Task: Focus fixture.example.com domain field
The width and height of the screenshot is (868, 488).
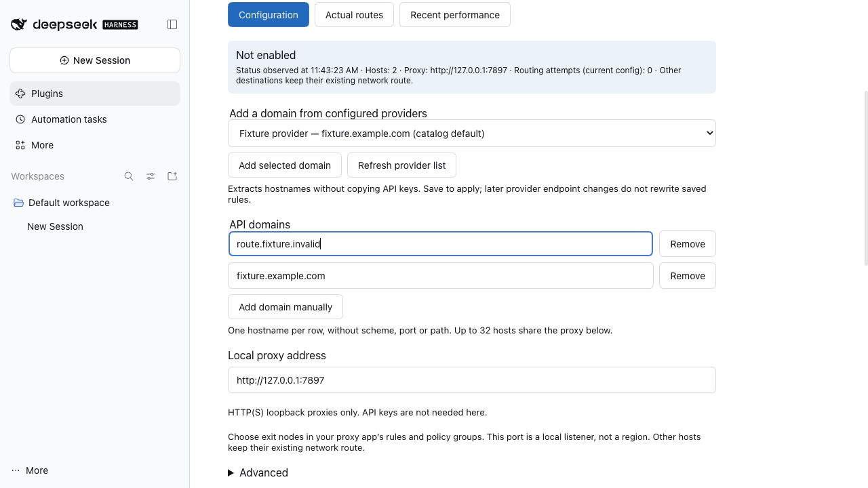Action: (x=441, y=276)
